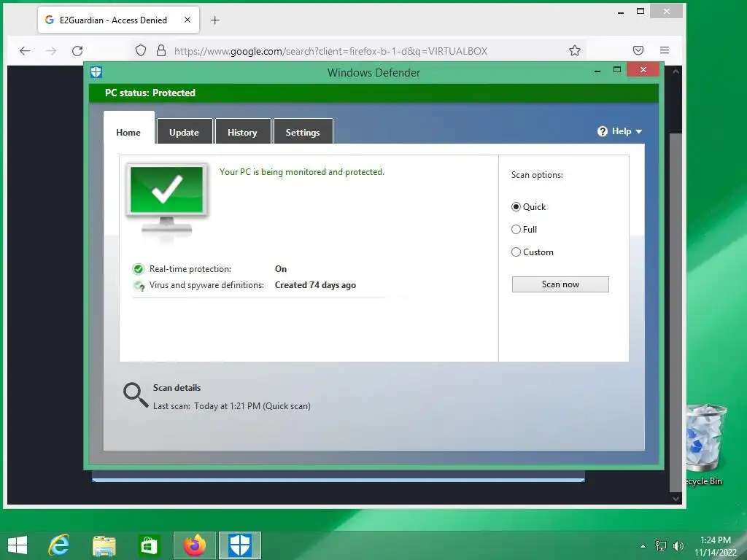747x560 pixels.
Task: Click the Scan now button
Action: 560,284
